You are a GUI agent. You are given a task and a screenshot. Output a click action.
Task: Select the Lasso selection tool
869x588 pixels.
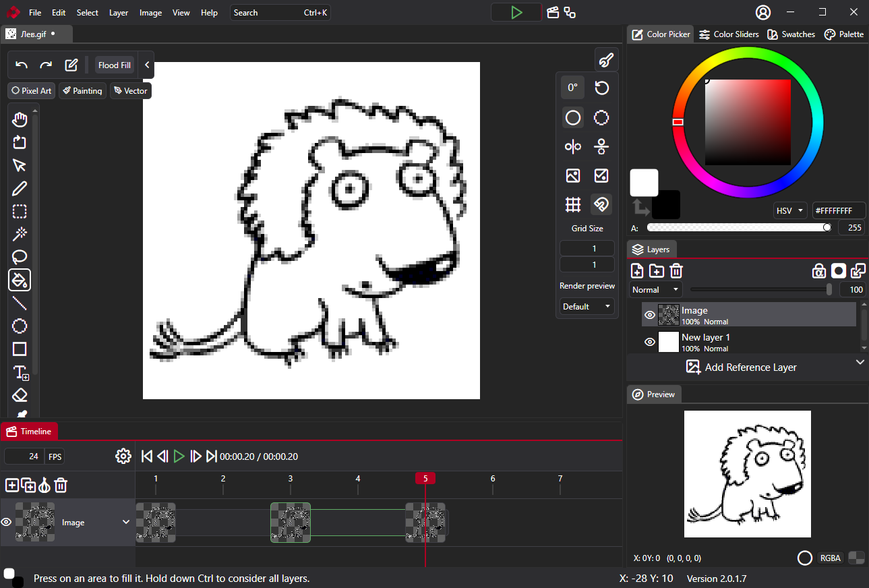20,257
